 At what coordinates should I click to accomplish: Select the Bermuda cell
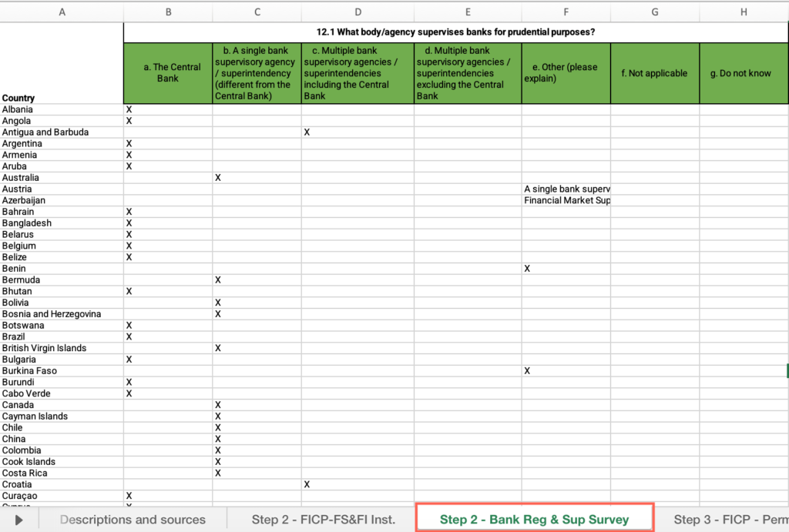tap(62, 280)
